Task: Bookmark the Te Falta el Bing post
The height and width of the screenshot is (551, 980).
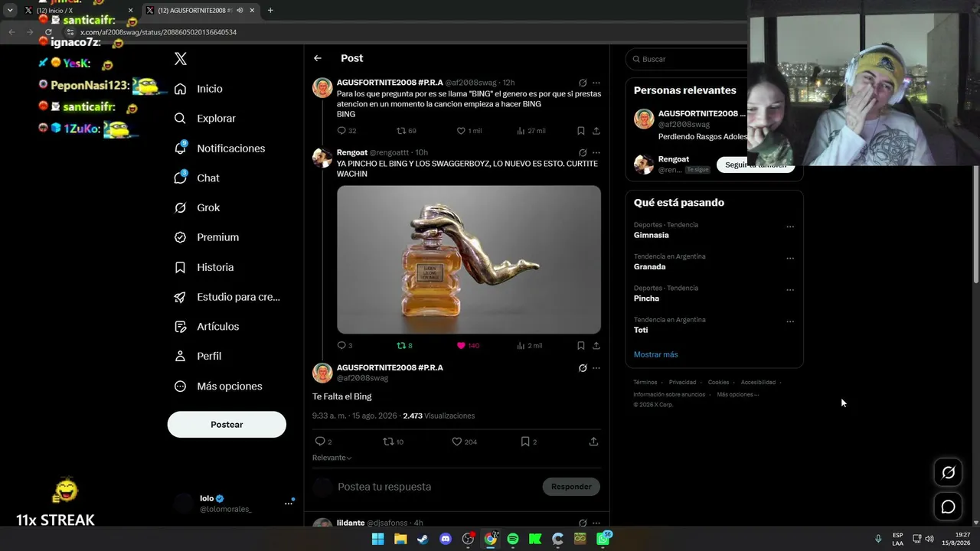Action: 525,442
